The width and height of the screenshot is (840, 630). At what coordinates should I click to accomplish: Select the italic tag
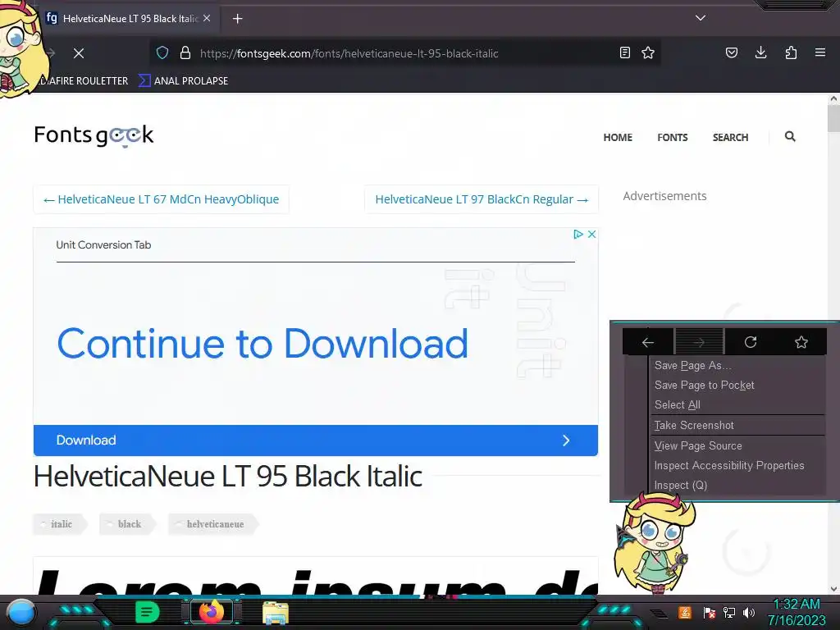60,524
